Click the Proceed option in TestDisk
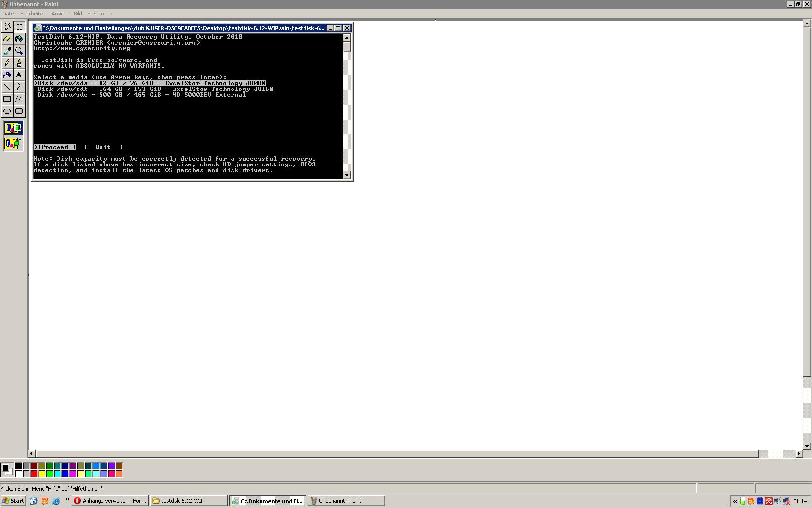 click(55, 147)
